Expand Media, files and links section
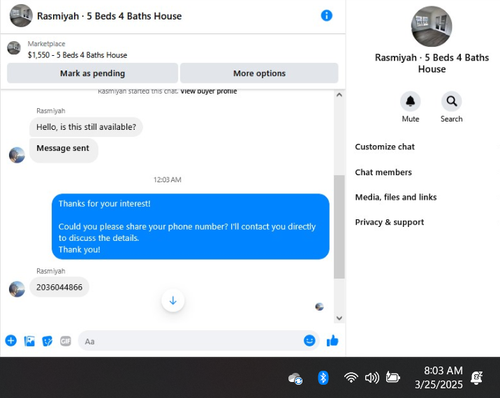 click(396, 197)
